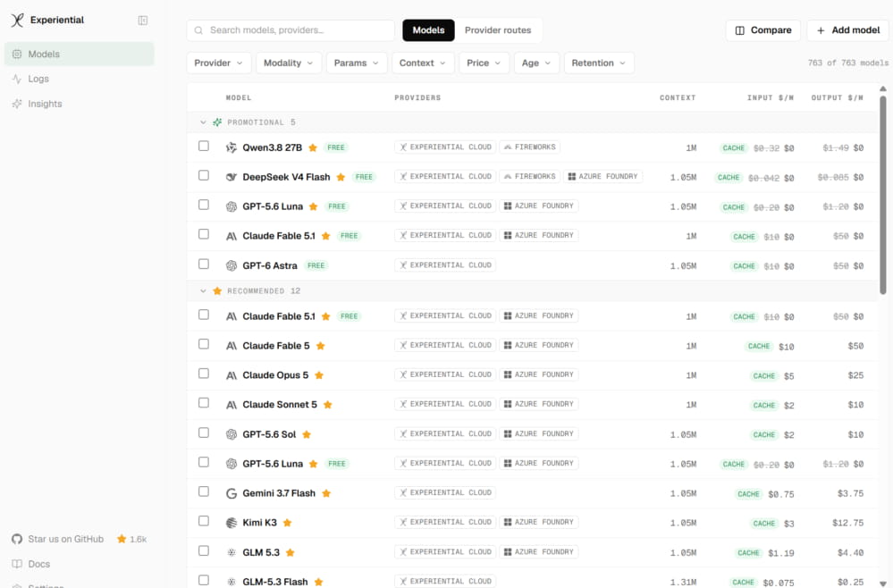Open Logs in the sidebar

80,80
